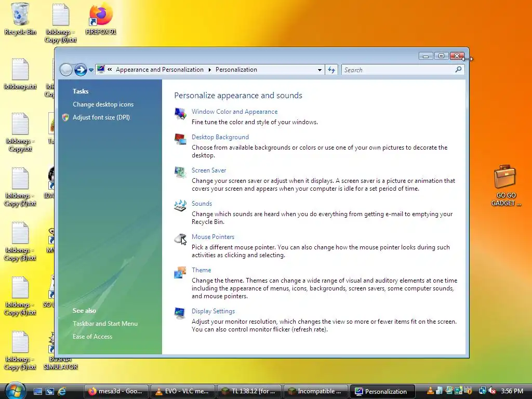Click the back navigation arrow button

(66, 70)
